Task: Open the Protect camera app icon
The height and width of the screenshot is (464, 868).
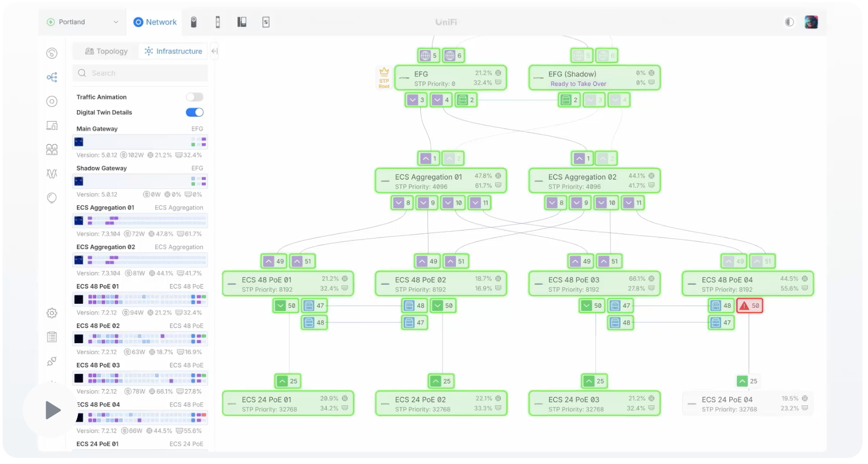Action: 193,22
